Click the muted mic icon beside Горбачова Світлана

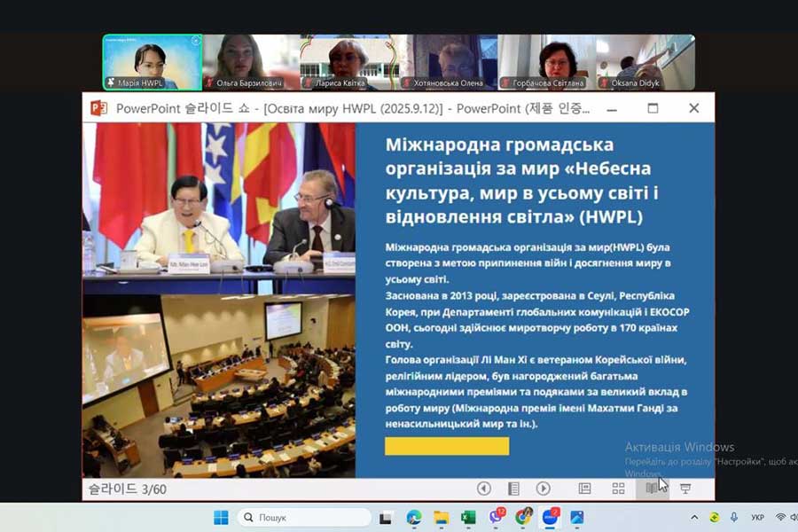click(505, 82)
